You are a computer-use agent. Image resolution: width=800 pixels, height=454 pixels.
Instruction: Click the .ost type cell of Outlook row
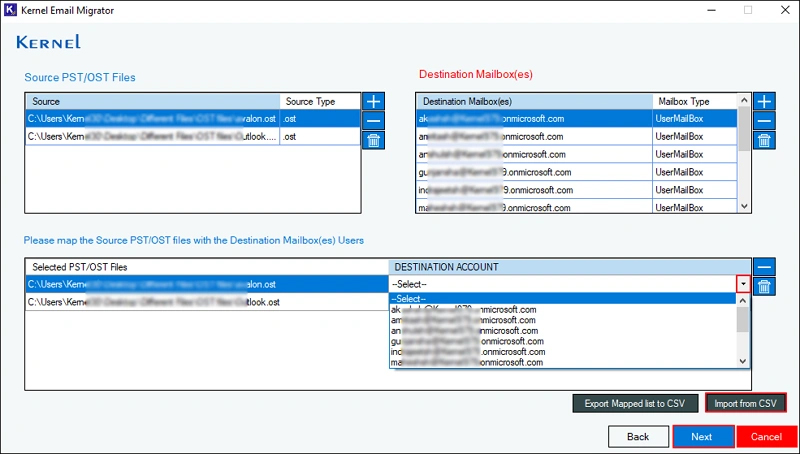click(x=320, y=136)
